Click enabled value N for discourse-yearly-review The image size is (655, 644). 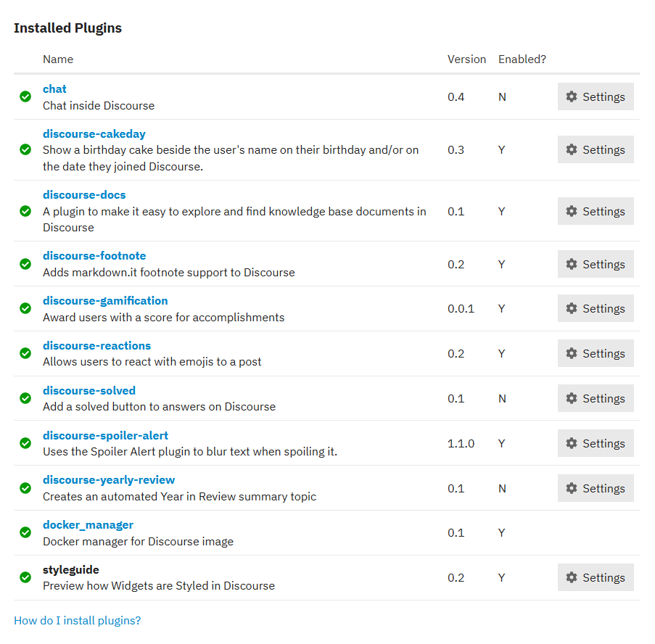coord(502,488)
